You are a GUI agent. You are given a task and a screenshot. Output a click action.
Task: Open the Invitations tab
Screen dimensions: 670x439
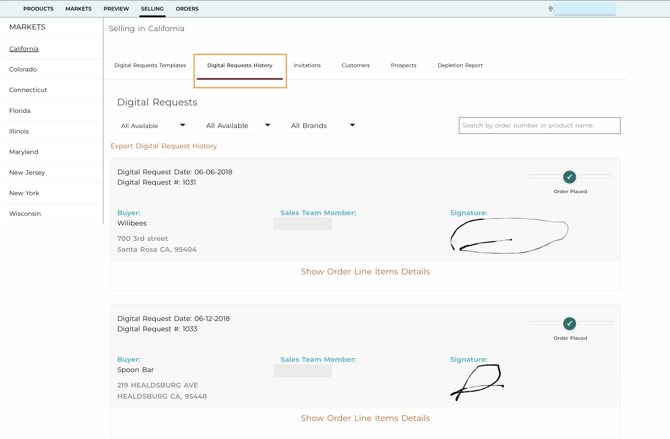(x=307, y=65)
